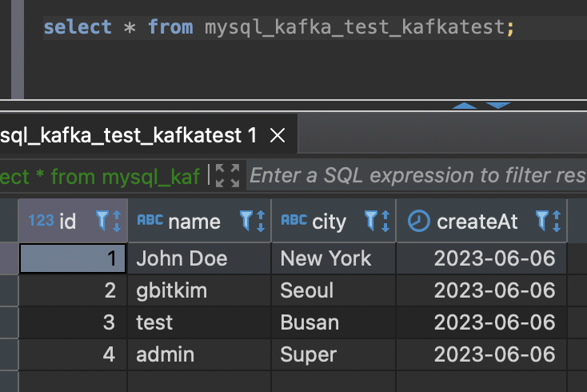Sort the name column
587x392 pixels.
click(x=261, y=221)
